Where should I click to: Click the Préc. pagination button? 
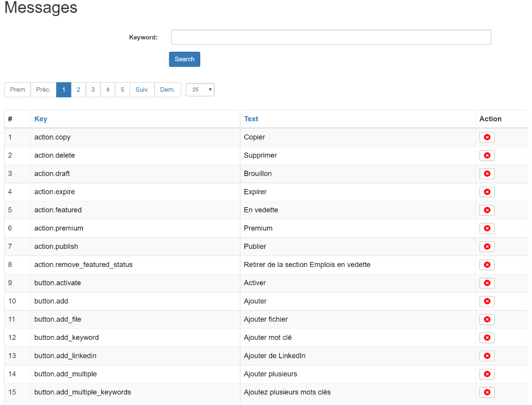[x=44, y=89]
